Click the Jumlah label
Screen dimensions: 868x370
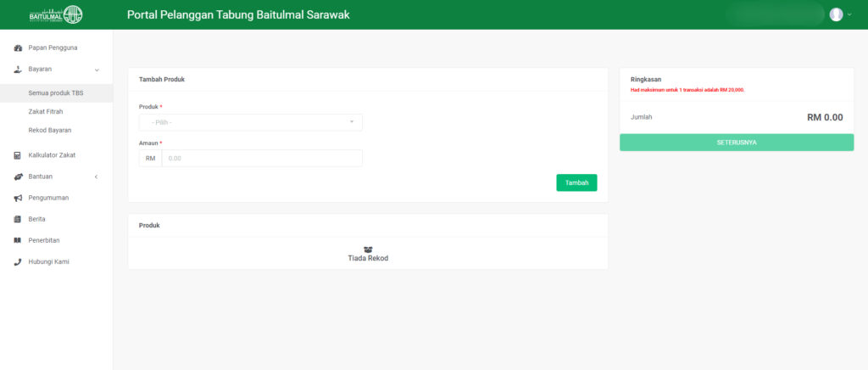click(641, 117)
